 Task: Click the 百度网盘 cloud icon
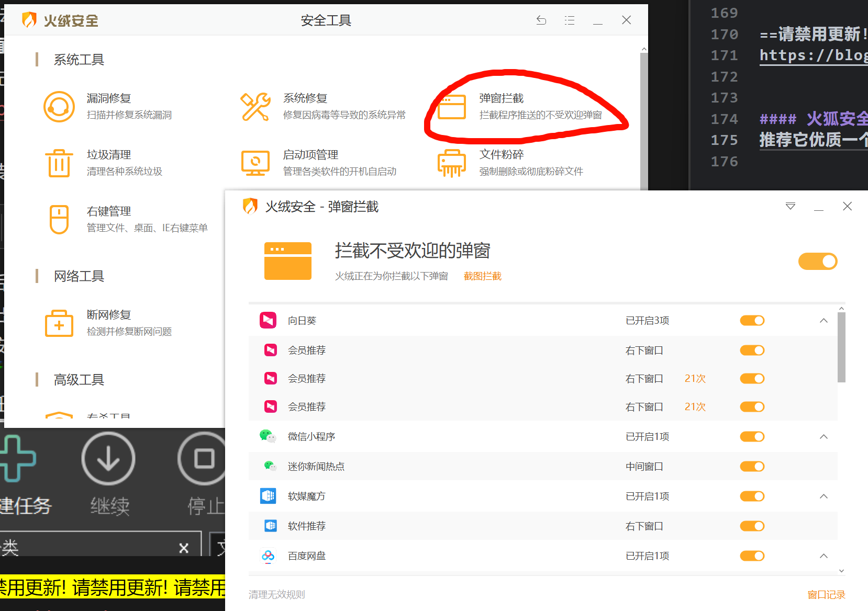click(x=268, y=556)
